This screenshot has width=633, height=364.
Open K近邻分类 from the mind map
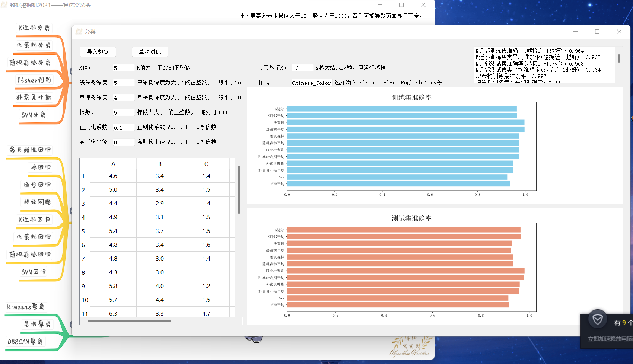[34, 28]
